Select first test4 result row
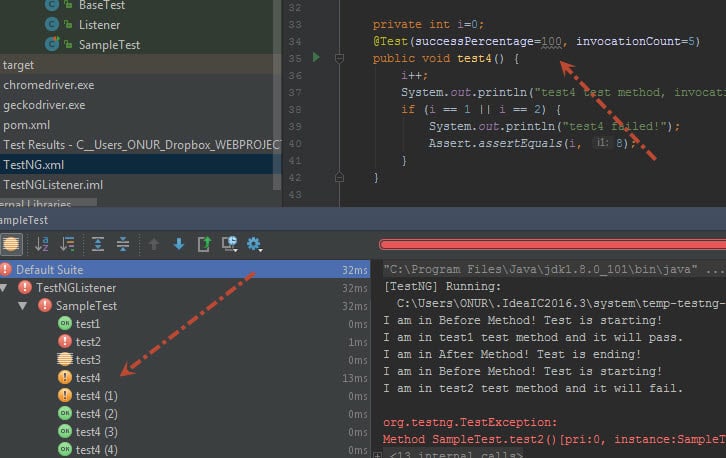The image size is (726, 458). coord(88,378)
